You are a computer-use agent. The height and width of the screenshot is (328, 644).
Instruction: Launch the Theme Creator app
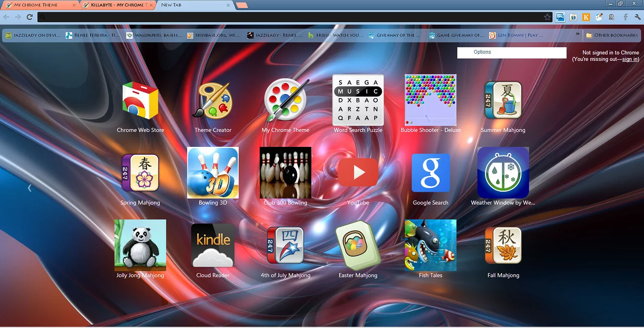(x=213, y=101)
